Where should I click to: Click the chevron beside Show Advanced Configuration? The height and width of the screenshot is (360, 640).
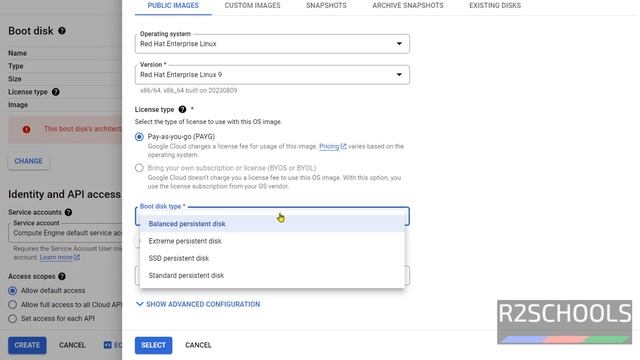click(x=140, y=304)
